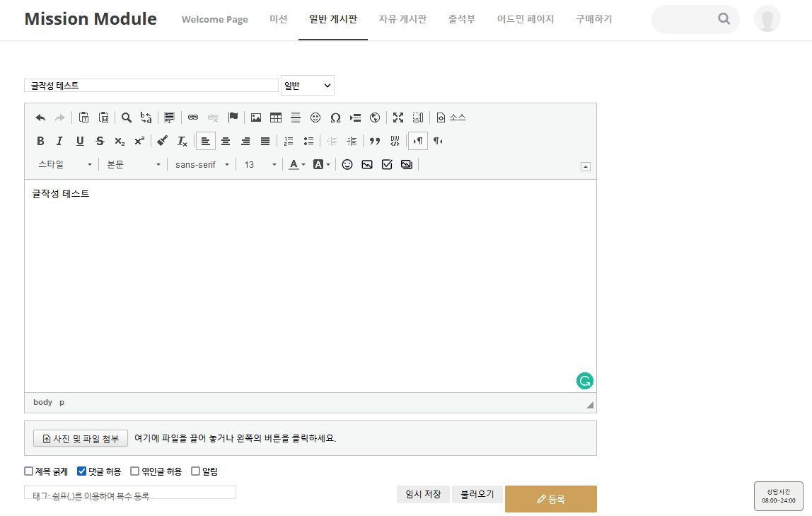Open the font size 13 dropdown
Screen dimensions: 812x516
click(x=260, y=164)
